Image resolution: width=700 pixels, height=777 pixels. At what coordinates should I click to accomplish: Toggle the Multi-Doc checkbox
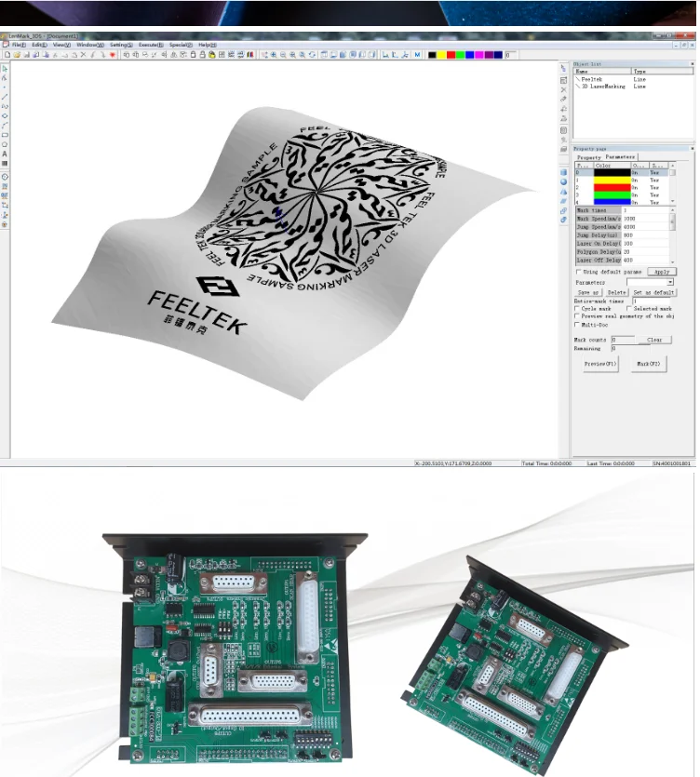click(576, 325)
